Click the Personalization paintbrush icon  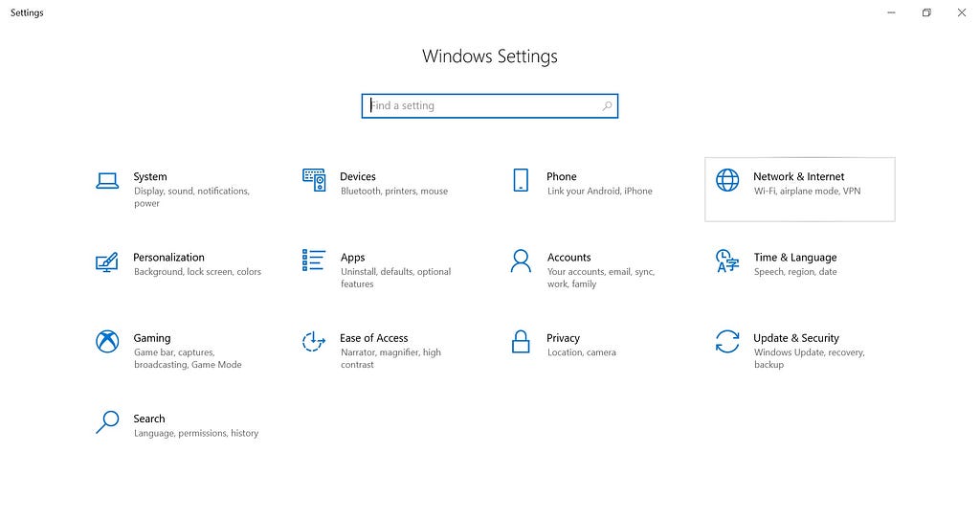pyautogui.click(x=107, y=262)
